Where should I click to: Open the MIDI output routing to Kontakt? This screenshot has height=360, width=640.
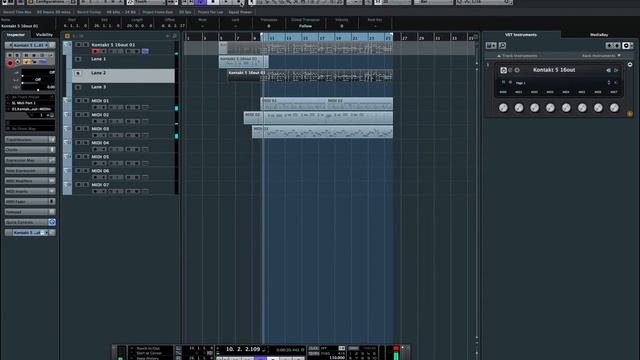pyautogui.click(x=30, y=109)
